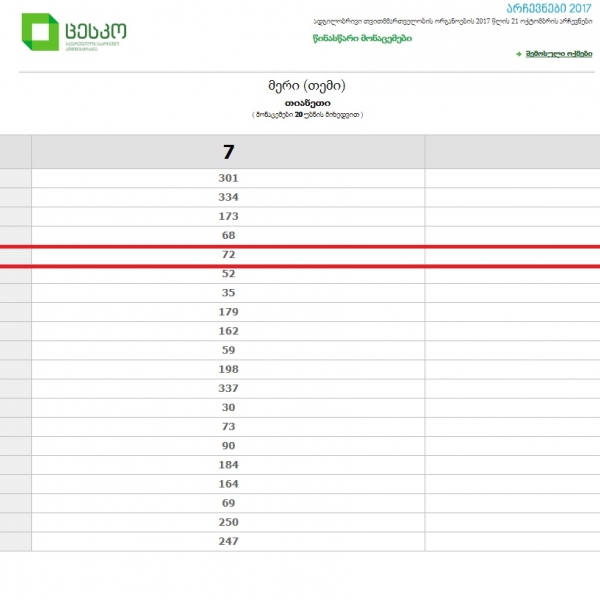Click the 'მერი (თემი)' page title
Screen dimensions: 600x600
pos(307,86)
